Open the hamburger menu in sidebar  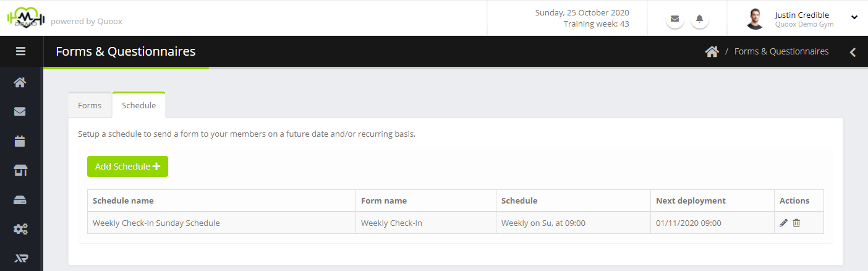(20, 51)
